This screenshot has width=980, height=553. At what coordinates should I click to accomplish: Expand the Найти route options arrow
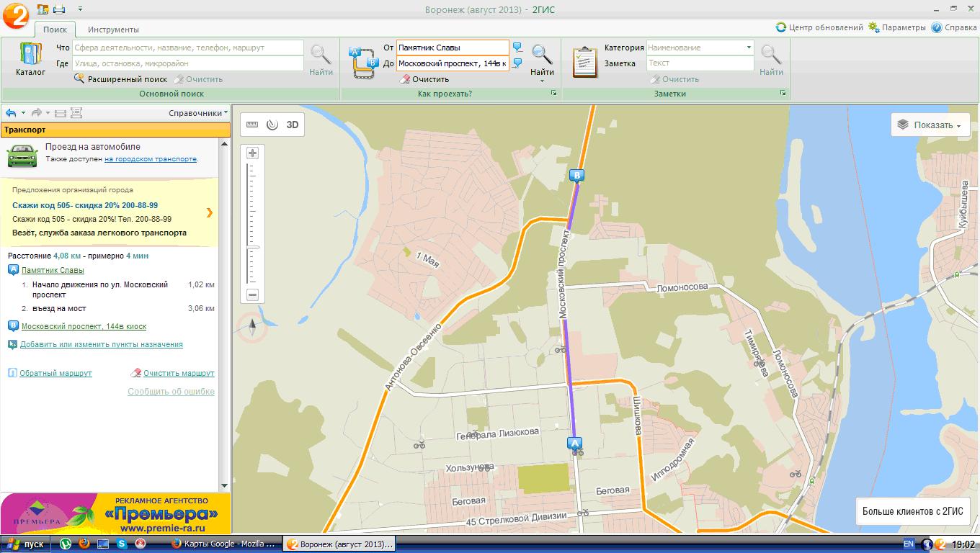[x=542, y=81]
